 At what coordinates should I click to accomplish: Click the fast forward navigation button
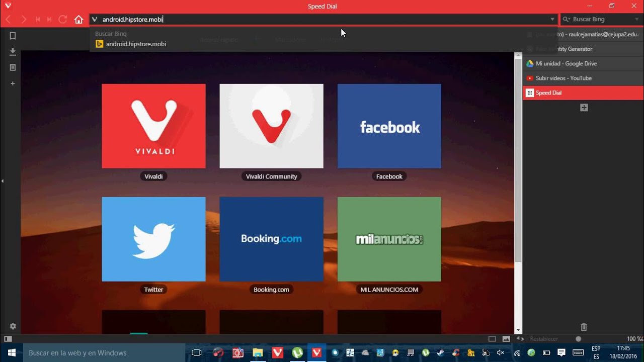(49, 19)
